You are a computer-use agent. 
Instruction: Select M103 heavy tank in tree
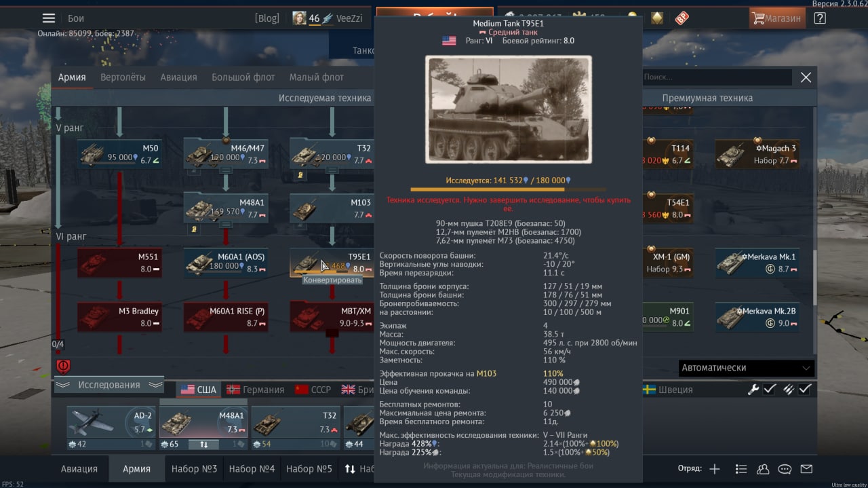coord(332,208)
